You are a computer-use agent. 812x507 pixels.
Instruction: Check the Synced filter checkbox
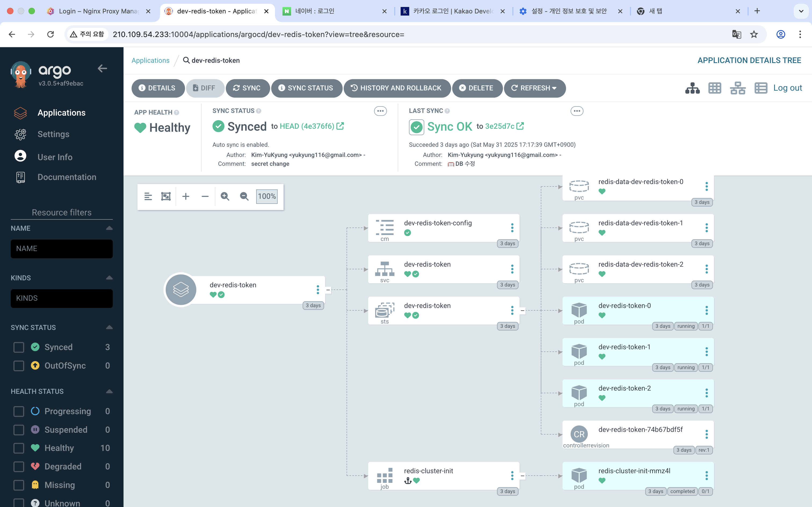coord(19,347)
